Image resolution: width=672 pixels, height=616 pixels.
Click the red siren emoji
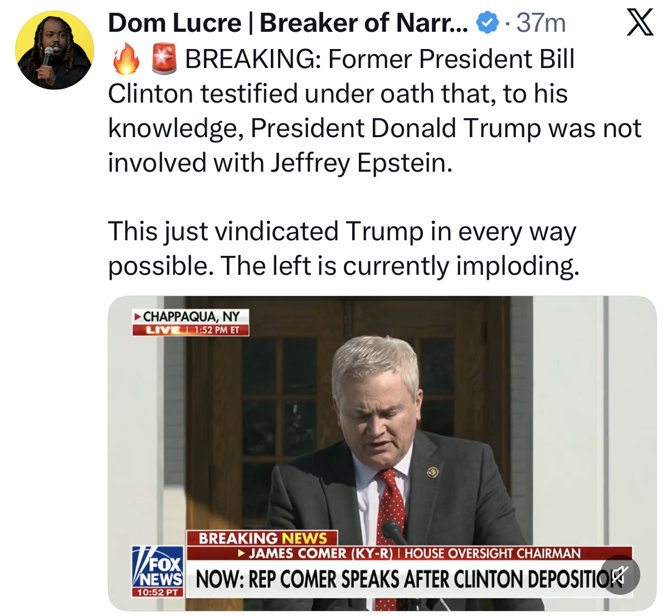[164, 60]
